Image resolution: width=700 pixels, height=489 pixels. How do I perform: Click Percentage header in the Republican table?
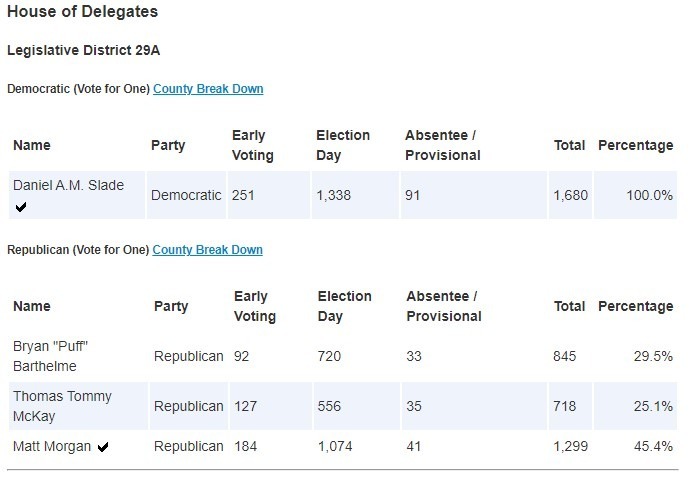[636, 306]
